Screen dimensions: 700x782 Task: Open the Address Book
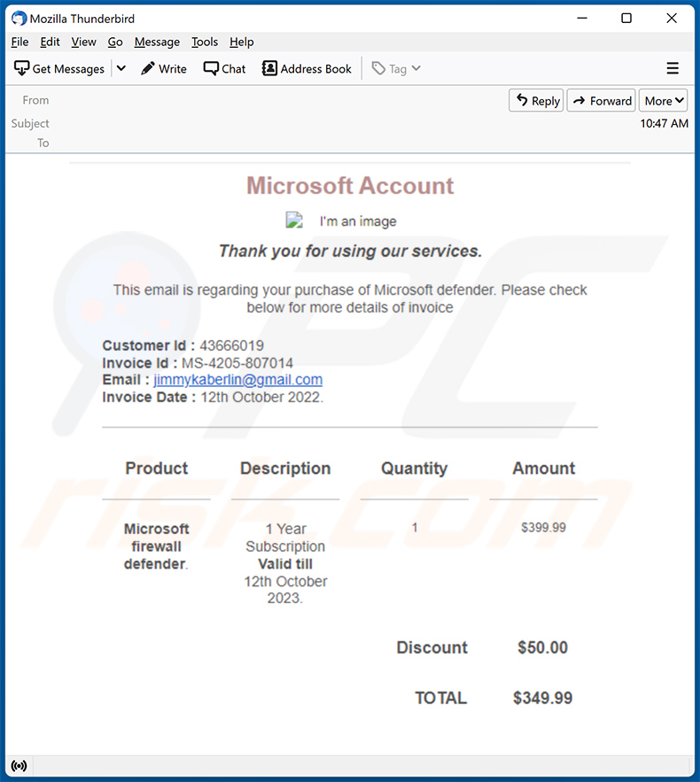307,69
